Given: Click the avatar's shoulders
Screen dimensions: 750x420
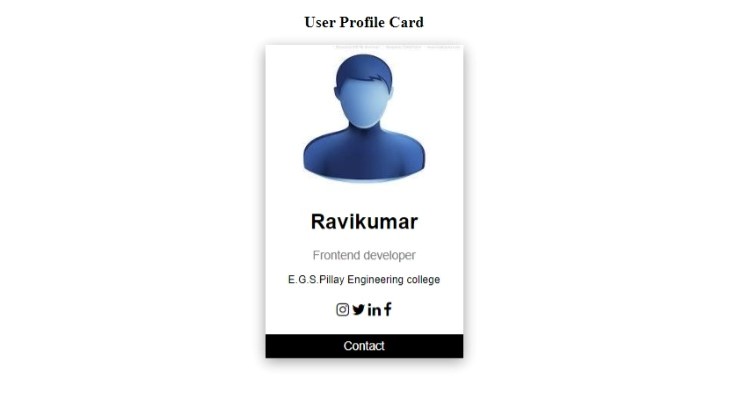Looking at the screenshot, I should [364, 155].
